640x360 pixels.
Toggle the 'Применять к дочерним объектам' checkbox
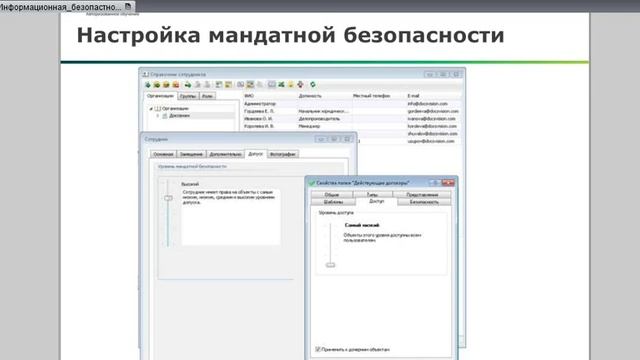pos(318,349)
